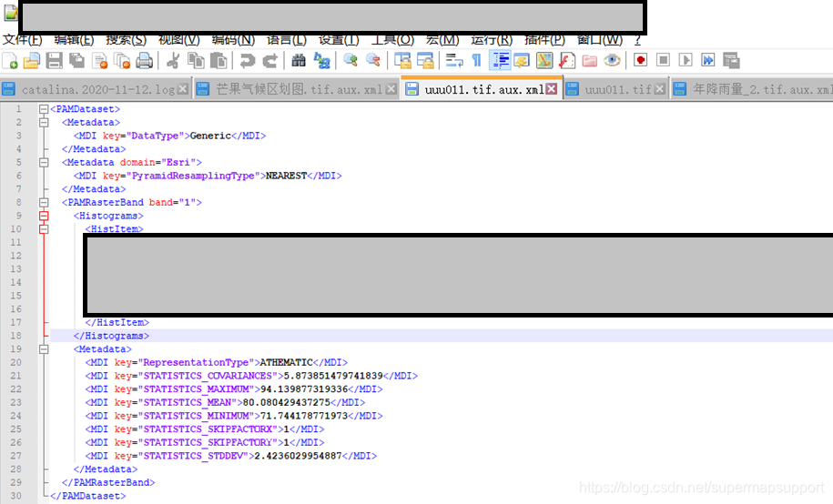Play back the recorded macro
The width and height of the screenshot is (833, 504).
686,61
